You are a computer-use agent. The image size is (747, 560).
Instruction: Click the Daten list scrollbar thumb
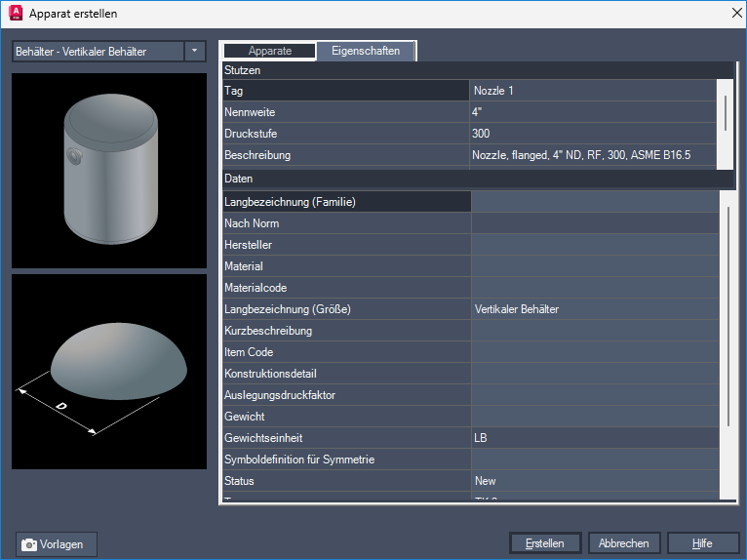727,316
